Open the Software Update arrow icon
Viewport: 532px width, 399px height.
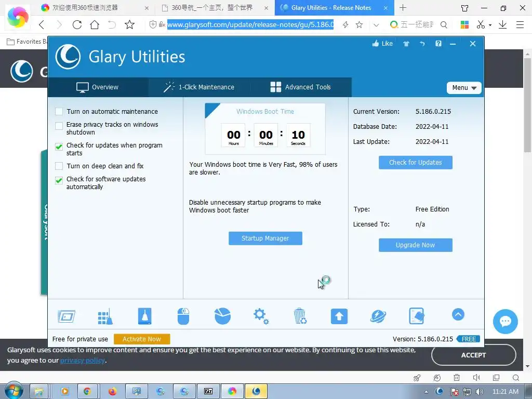pyautogui.click(x=339, y=316)
